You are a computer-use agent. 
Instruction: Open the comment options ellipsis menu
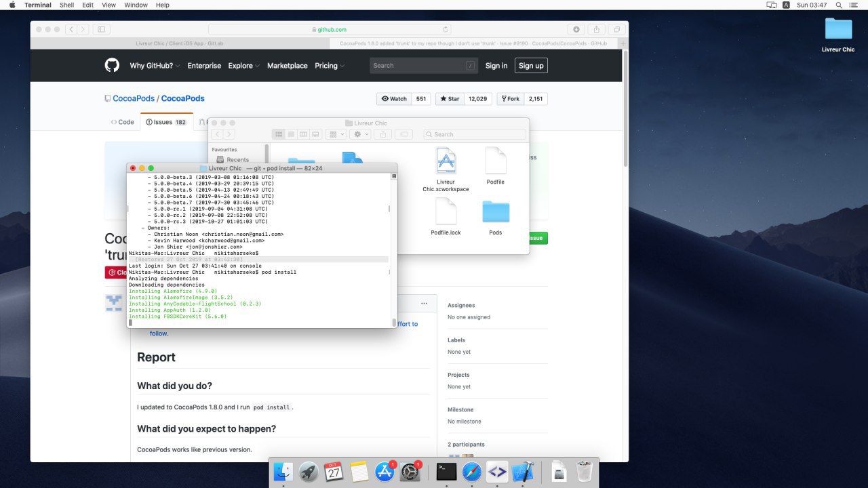pos(425,303)
